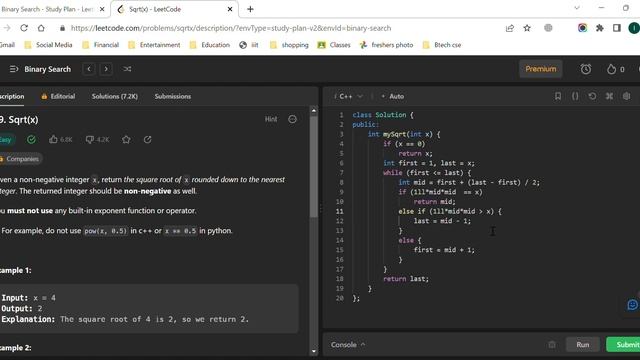
Task: Bookmark code in editor toolbar
Action: 558,96
